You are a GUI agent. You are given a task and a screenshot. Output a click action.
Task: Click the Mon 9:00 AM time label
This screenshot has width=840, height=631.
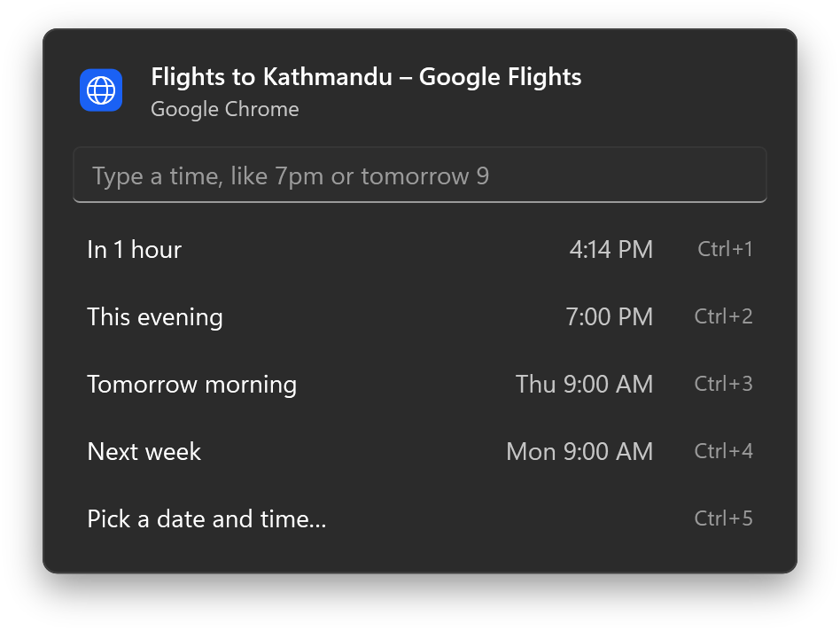pyautogui.click(x=579, y=452)
